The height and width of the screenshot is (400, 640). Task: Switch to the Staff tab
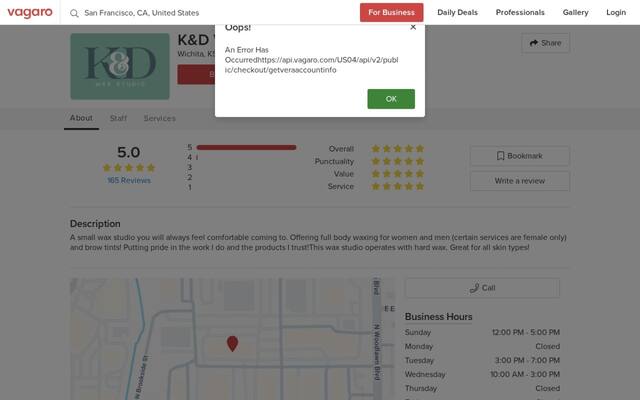(118, 118)
